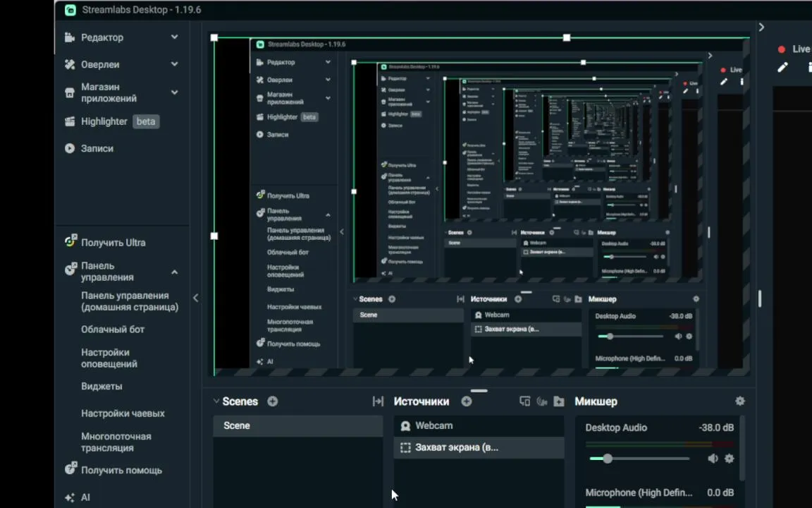Expand the Редактор chevron arrow
Screen dimensions: 812x508
coord(175,37)
